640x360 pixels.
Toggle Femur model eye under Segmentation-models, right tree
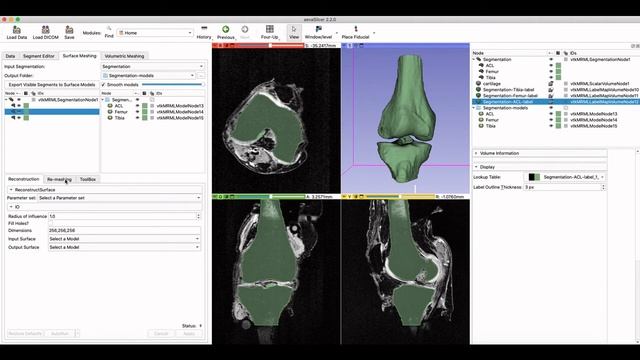[x=551, y=120]
